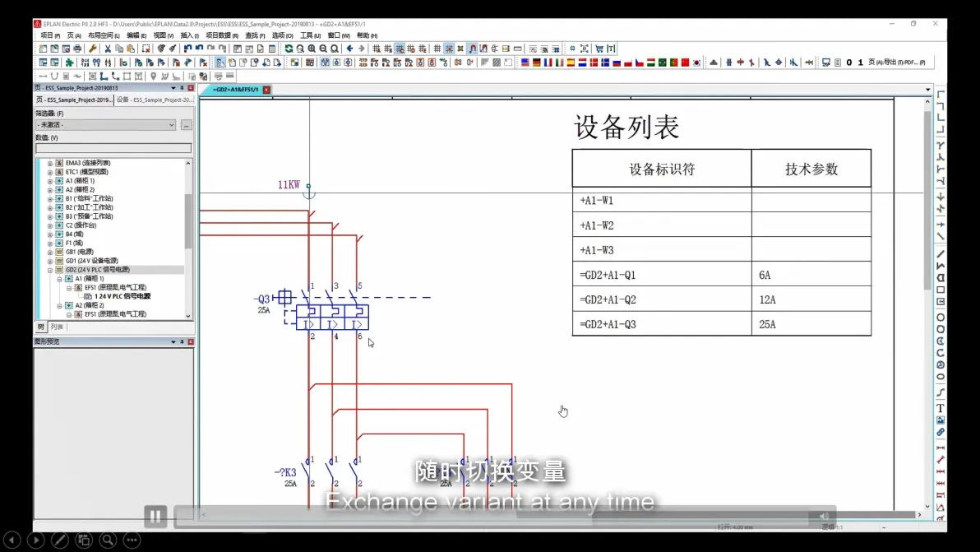This screenshot has height=552, width=980.
Task: Open the 插入 menu
Action: [189, 35]
